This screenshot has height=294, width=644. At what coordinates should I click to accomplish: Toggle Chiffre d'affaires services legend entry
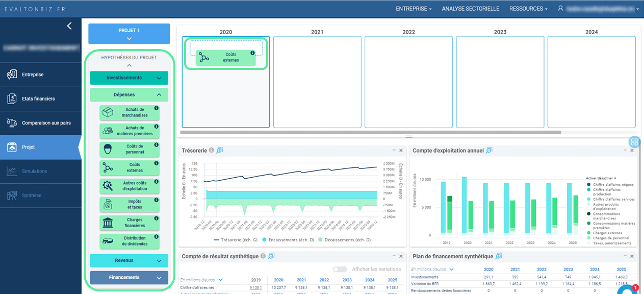[611, 199]
